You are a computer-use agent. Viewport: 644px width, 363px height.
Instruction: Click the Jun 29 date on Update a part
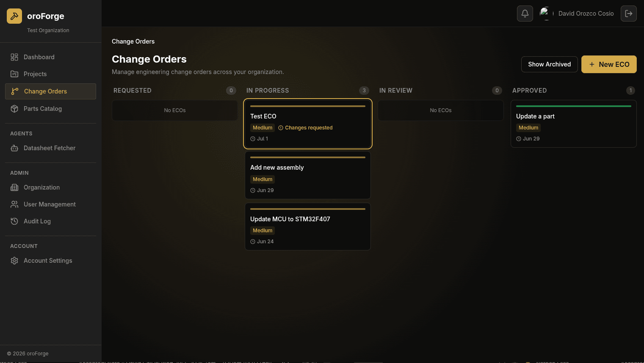click(x=531, y=139)
